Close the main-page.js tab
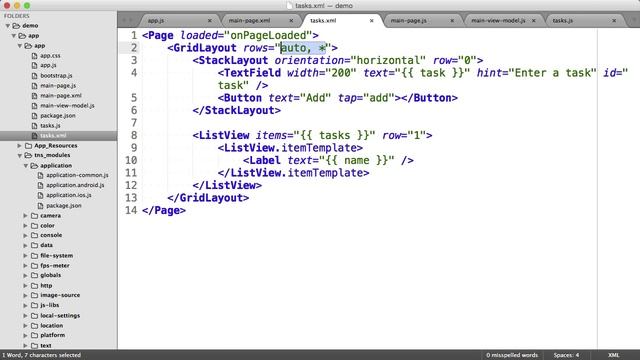 click(x=452, y=20)
